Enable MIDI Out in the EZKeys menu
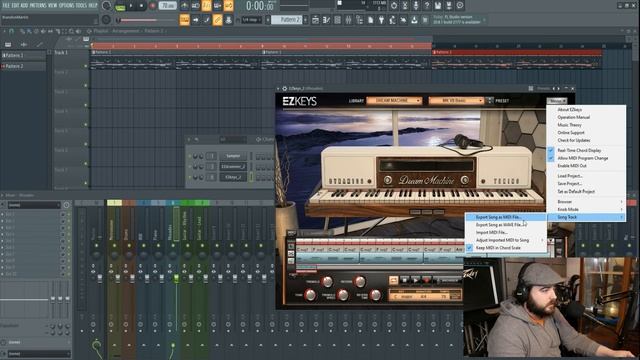The image size is (640, 360). click(x=572, y=166)
